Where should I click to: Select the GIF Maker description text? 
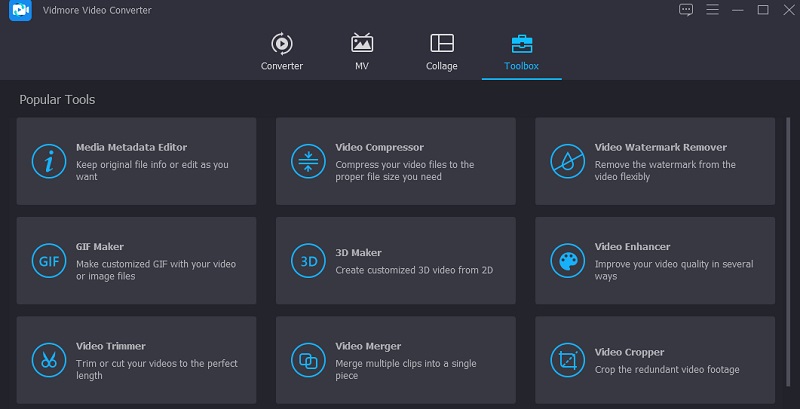155,270
